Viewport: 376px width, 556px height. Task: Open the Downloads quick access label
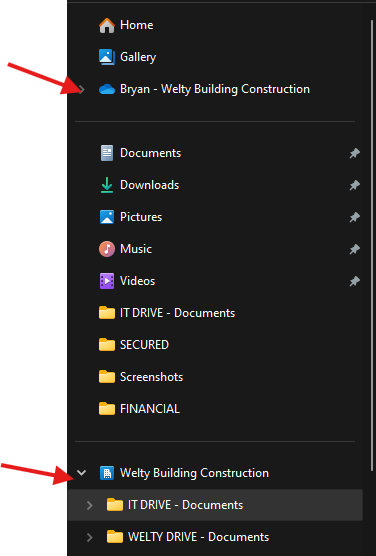click(149, 185)
